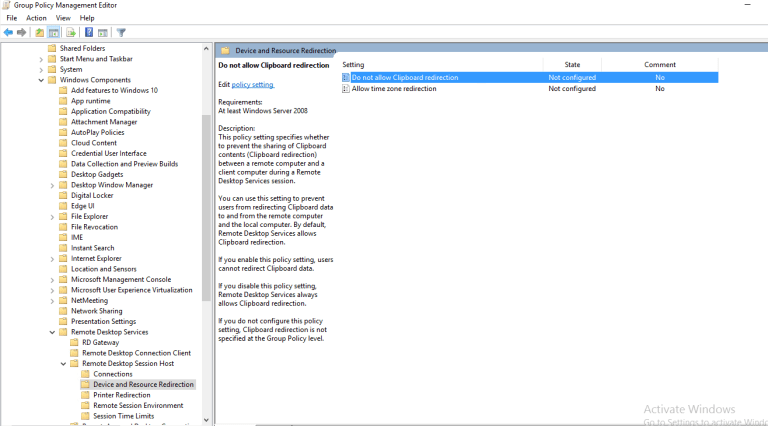This screenshot has height=426, width=768.
Task: Expand the Start Menu and Taskbar node
Action: click(x=41, y=59)
